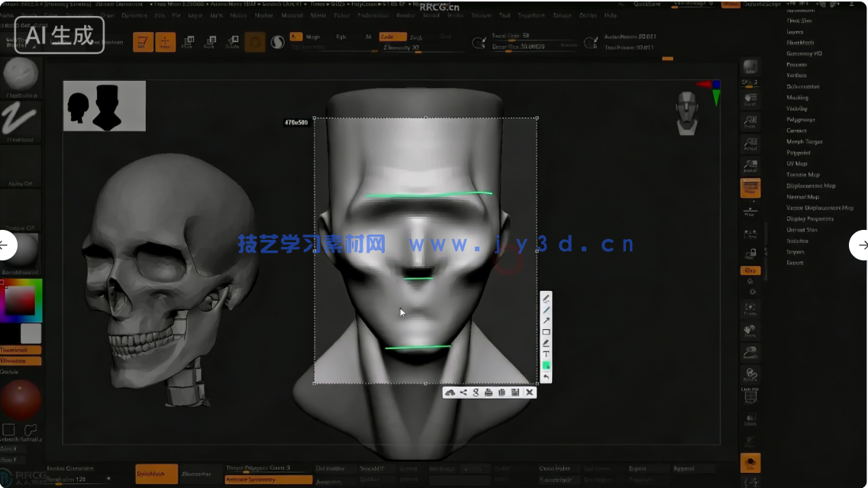Open the Render menu
Viewport: 868px width, 488px height.
click(405, 15)
